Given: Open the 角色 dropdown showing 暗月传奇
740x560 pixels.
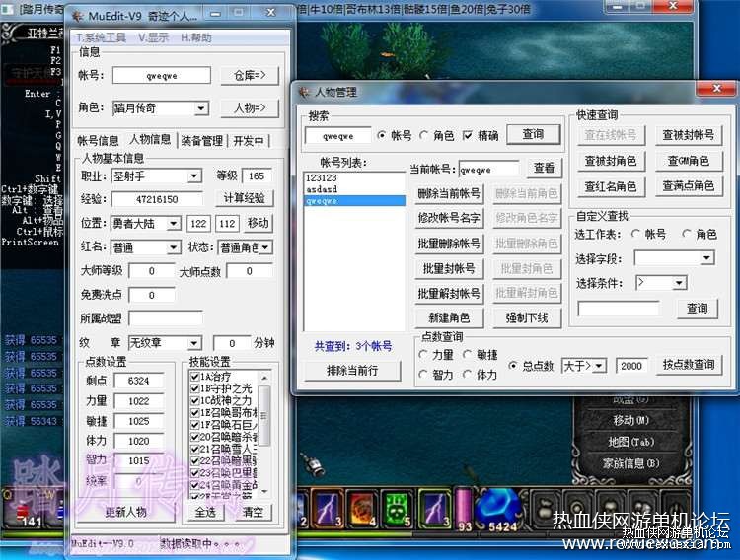Looking at the screenshot, I should [x=201, y=108].
